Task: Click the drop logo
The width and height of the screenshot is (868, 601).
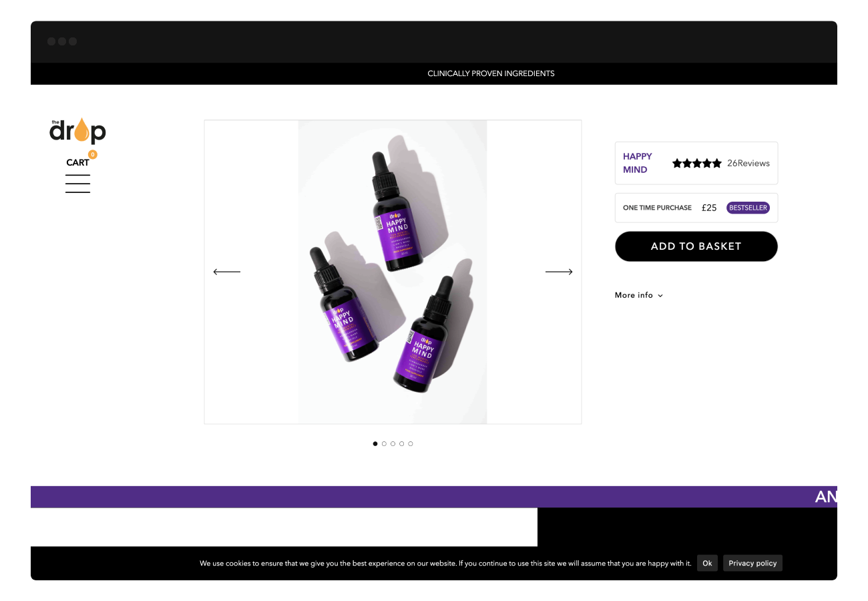Action: pos(77,131)
